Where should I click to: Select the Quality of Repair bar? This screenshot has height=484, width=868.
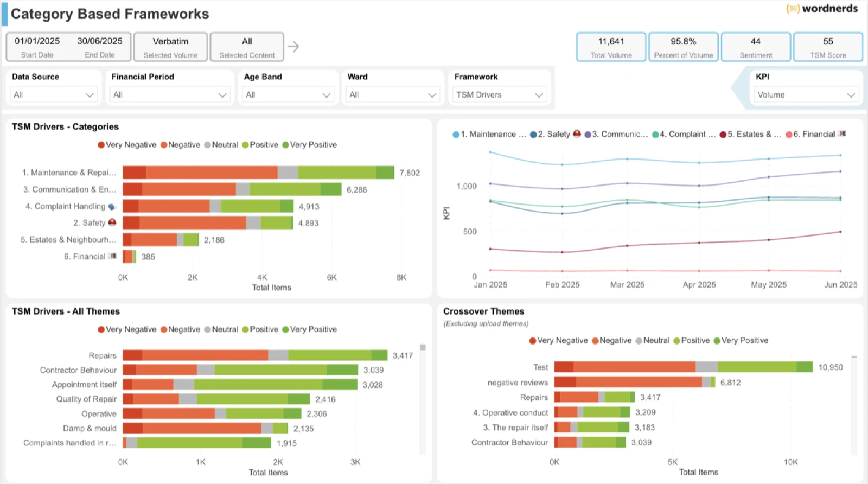[216, 399]
